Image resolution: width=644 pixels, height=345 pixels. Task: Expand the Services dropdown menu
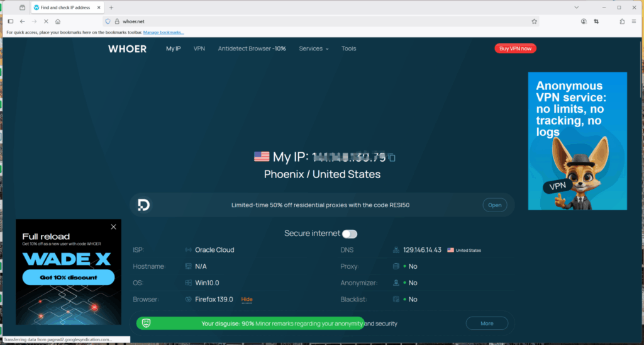[314, 48]
